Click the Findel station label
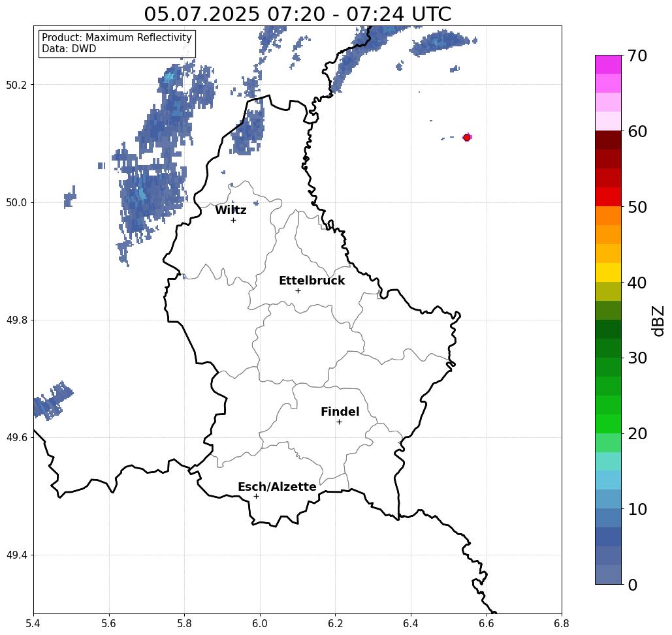This screenshot has height=635, width=672. pyautogui.click(x=340, y=412)
